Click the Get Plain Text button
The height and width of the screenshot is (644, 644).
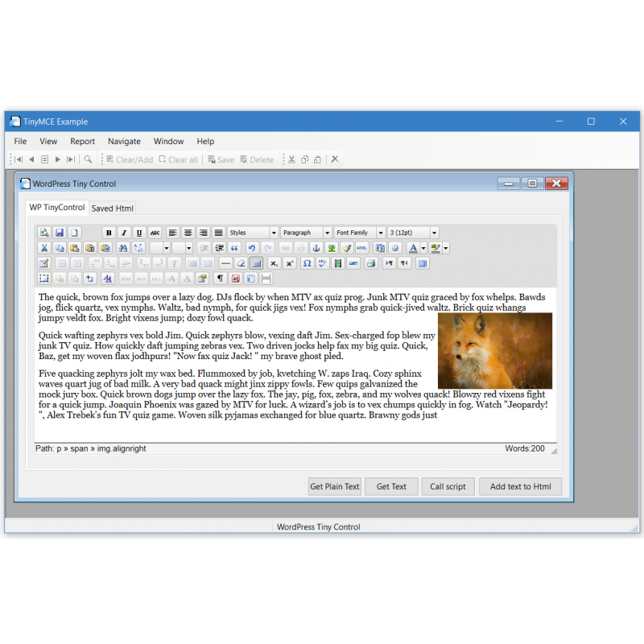click(x=334, y=486)
